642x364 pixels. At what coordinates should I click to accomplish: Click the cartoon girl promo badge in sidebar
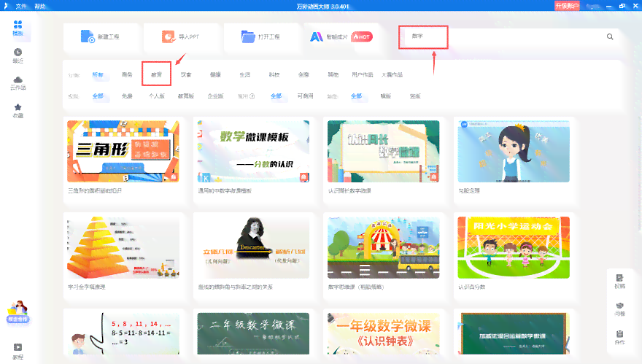point(18,312)
